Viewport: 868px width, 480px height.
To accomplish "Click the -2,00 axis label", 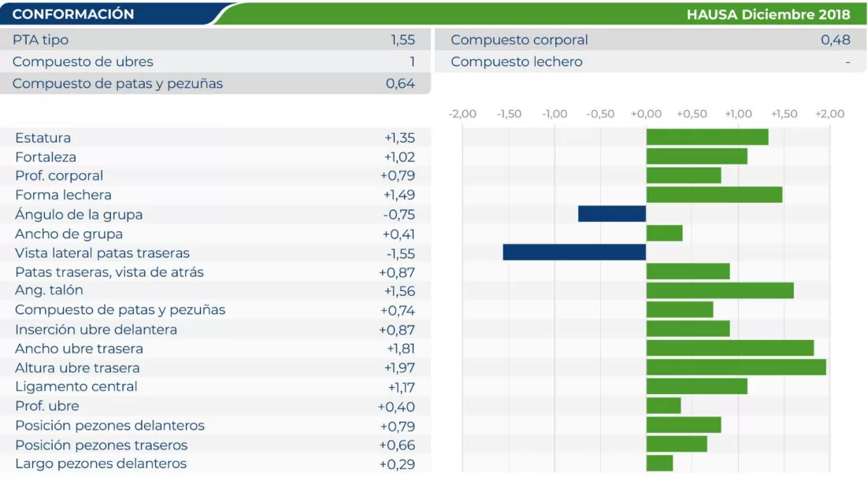I will tap(462, 114).
